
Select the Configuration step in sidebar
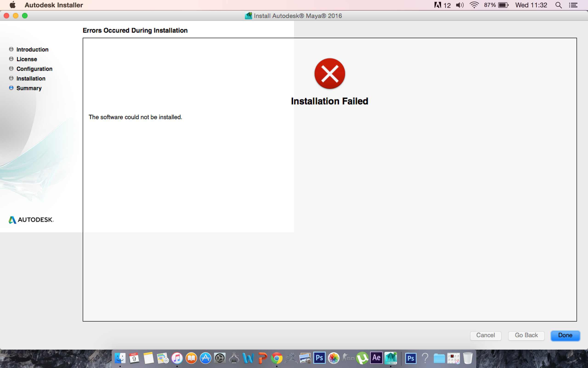coord(34,69)
